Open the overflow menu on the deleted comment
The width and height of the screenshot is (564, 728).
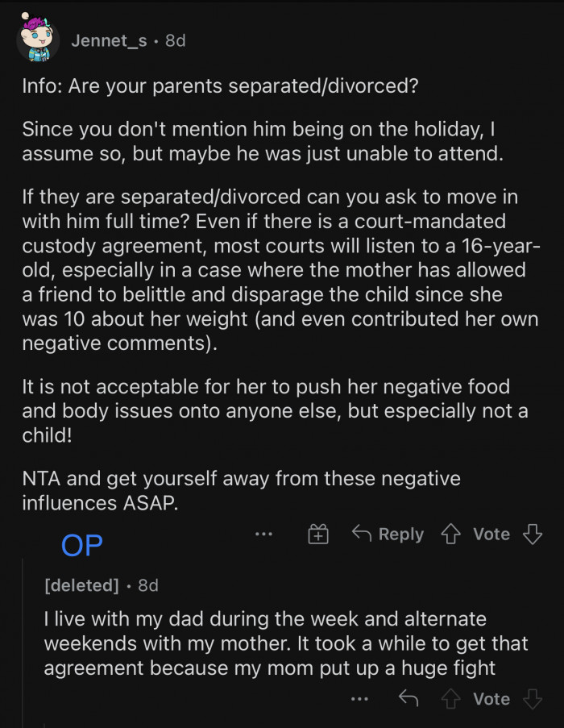(x=359, y=698)
